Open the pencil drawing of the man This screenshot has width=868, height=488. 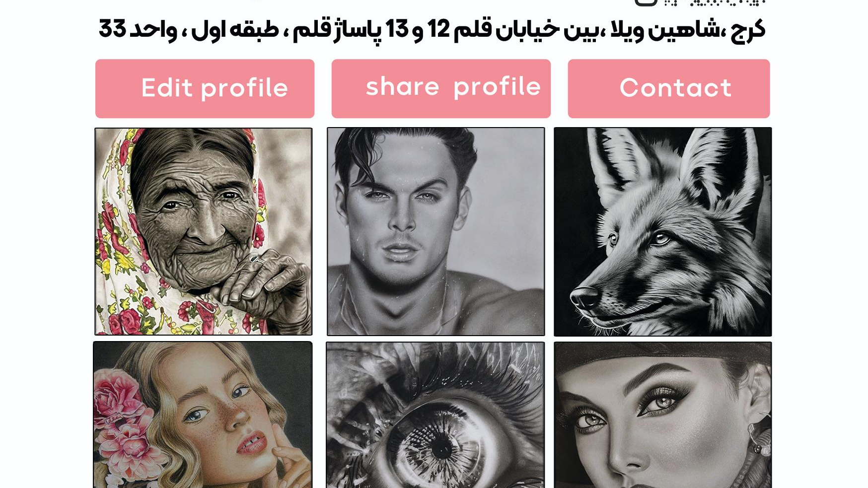pos(435,232)
